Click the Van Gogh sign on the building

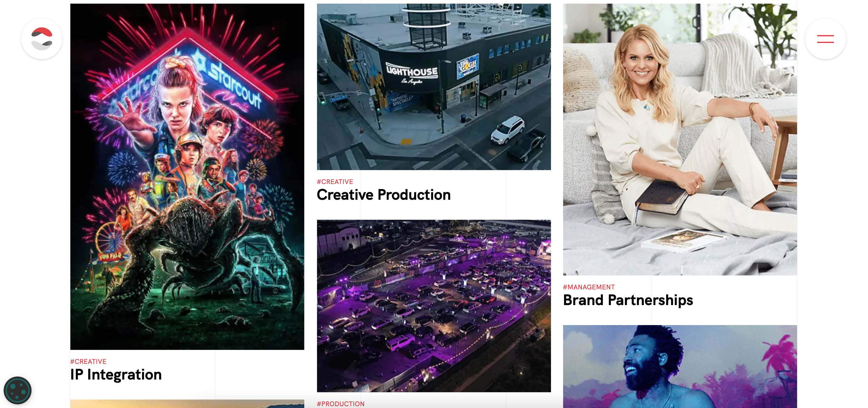(x=468, y=66)
